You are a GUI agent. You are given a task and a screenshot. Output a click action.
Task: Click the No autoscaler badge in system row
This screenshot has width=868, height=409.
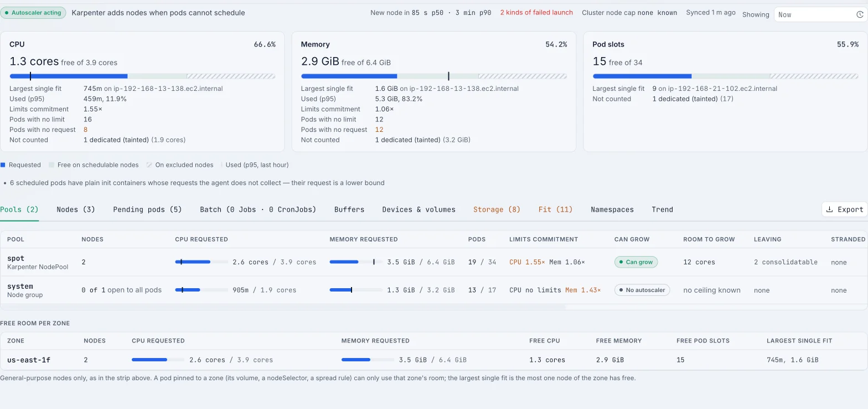point(642,290)
